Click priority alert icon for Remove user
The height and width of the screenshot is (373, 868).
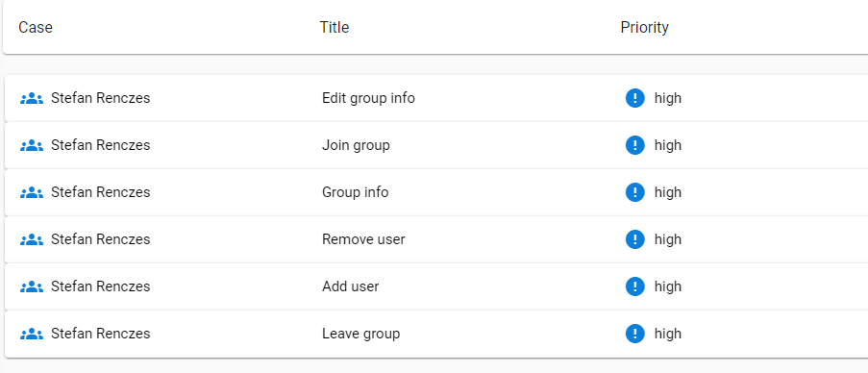[x=635, y=239]
